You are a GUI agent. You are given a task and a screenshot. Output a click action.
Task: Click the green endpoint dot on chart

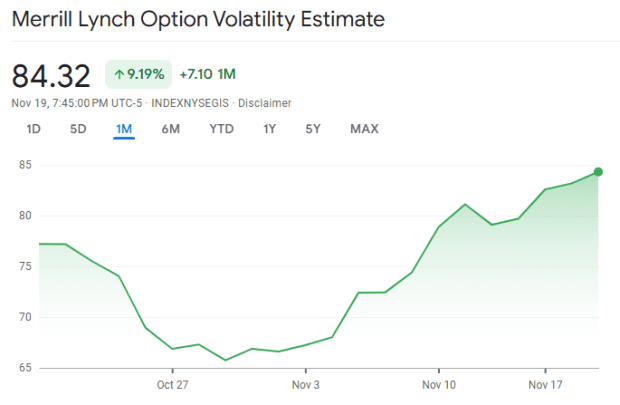point(598,172)
